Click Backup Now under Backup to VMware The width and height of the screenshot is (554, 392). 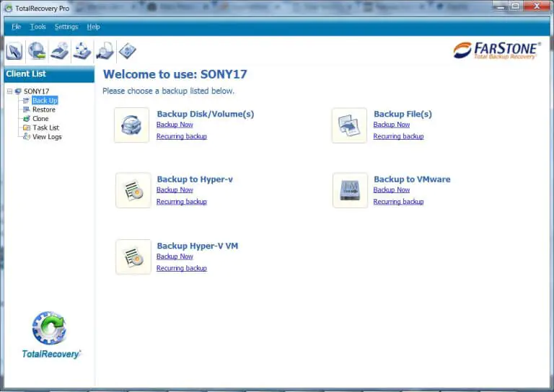tap(392, 190)
